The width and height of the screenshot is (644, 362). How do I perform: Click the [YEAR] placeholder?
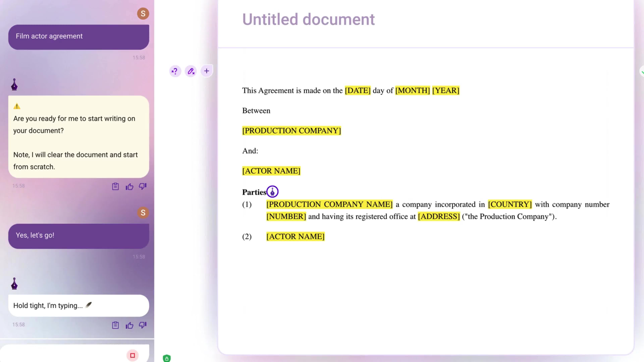pos(446,90)
